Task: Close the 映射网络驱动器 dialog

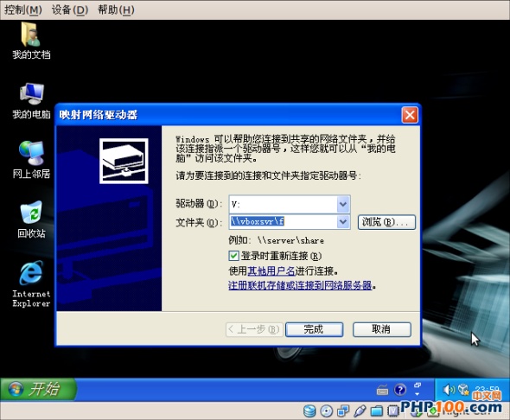Action: (410, 115)
